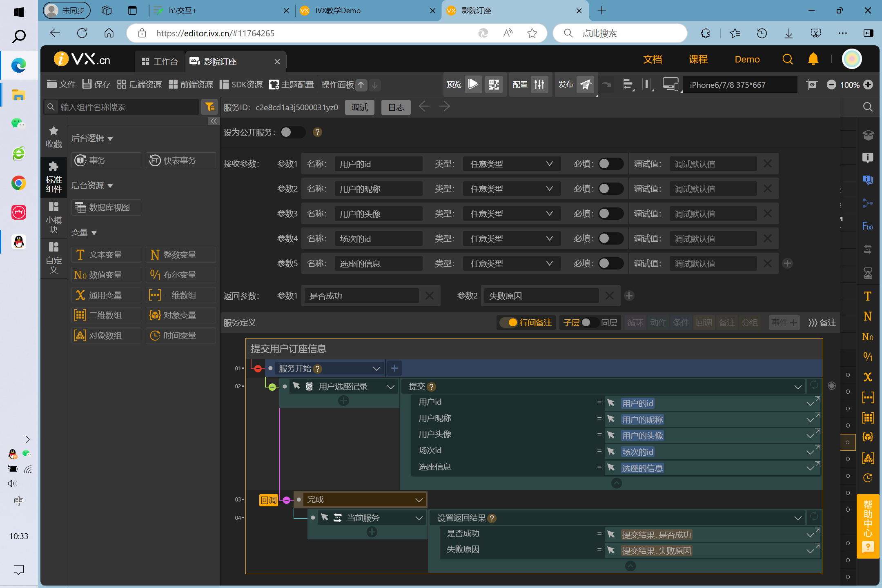The image size is (882, 588).
Task: Open the 课程 courses link
Action: pyautogui.click(x=698, y=59)
